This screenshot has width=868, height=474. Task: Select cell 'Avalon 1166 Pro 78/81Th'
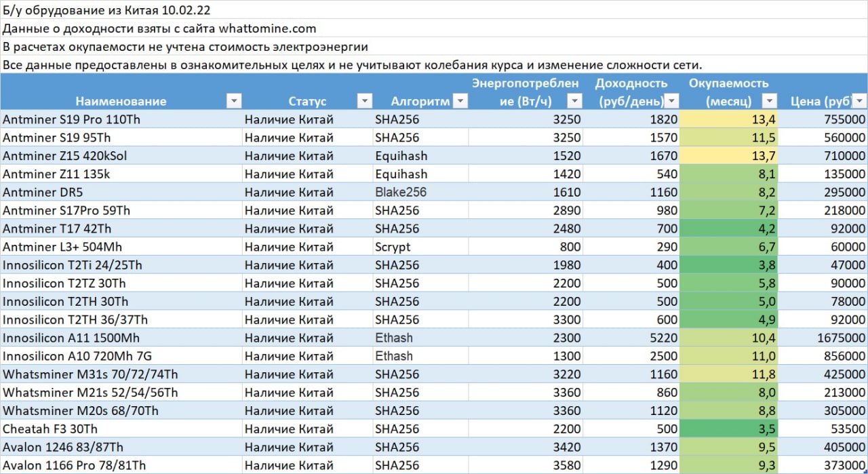(x=121, y=466)
